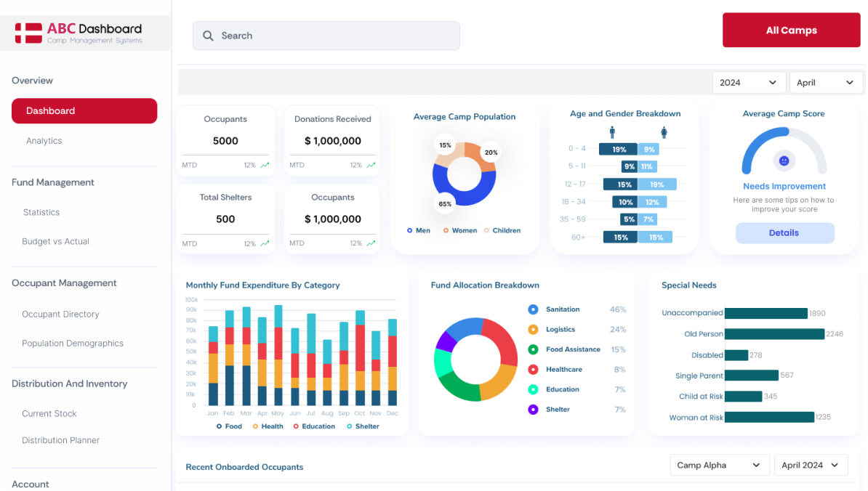Image resolution: width=868 pixels, height=491 pixels.
Task: Click the ABC Dashboard flag logo
Action: (x=29, y=33)
